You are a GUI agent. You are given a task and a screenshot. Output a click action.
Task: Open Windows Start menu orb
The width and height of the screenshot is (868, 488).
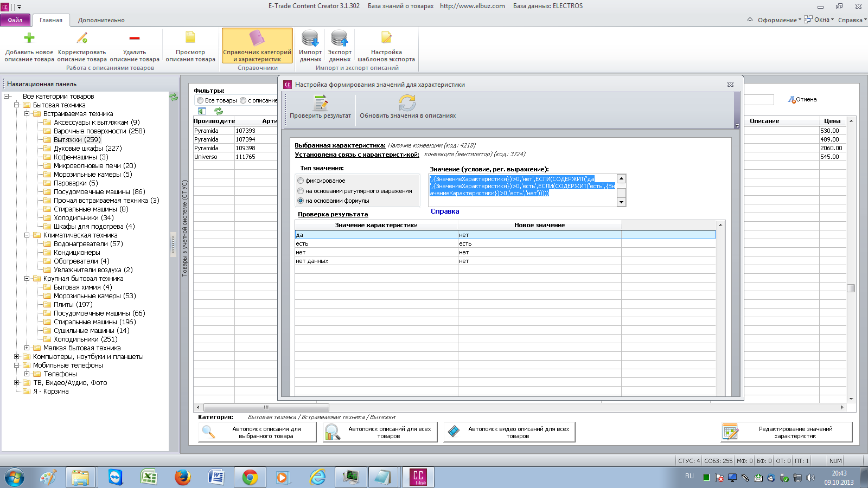[15, 477]
